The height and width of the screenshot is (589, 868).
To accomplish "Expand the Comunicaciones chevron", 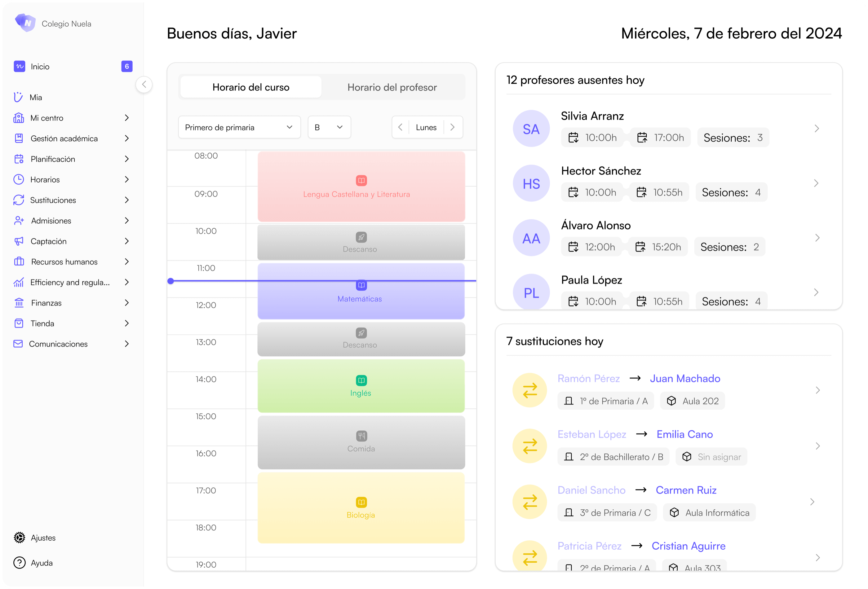I will point(126,344).
